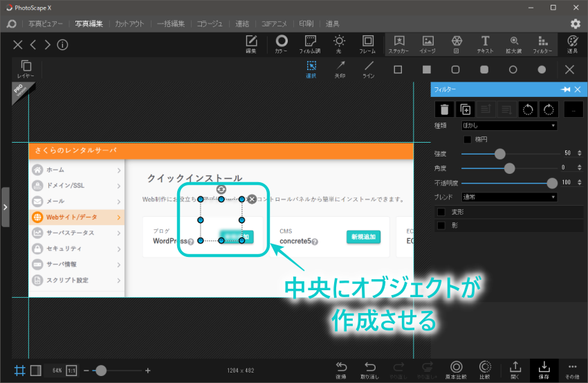588x383 pixels.
Task: Add a フィルター filter object
Action: [x=542, y=44]
